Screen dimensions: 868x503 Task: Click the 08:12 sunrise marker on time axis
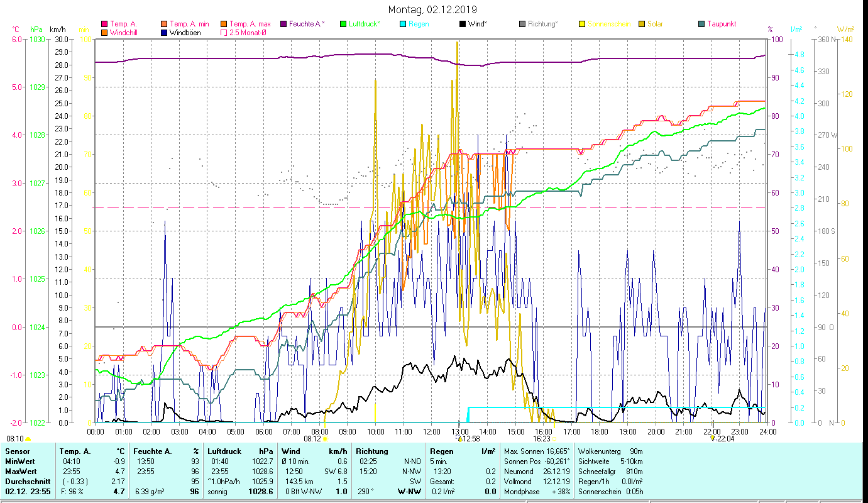click(312, 439)
